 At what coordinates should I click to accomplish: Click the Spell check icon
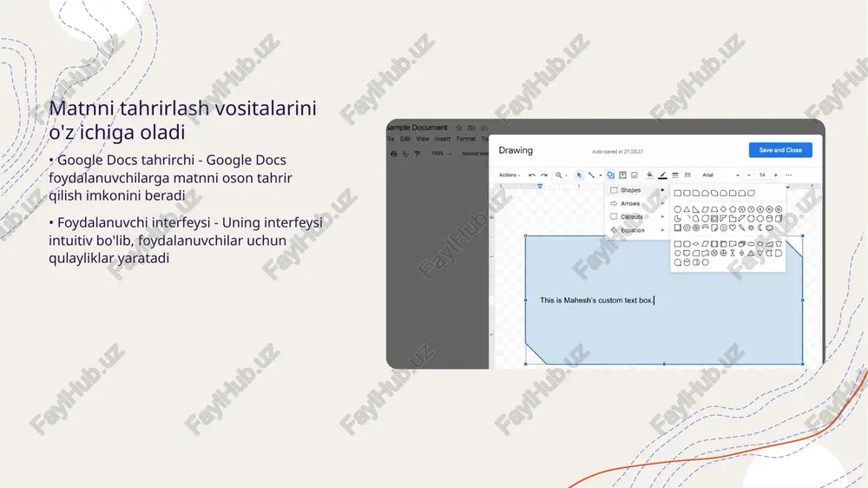point(405,154)
